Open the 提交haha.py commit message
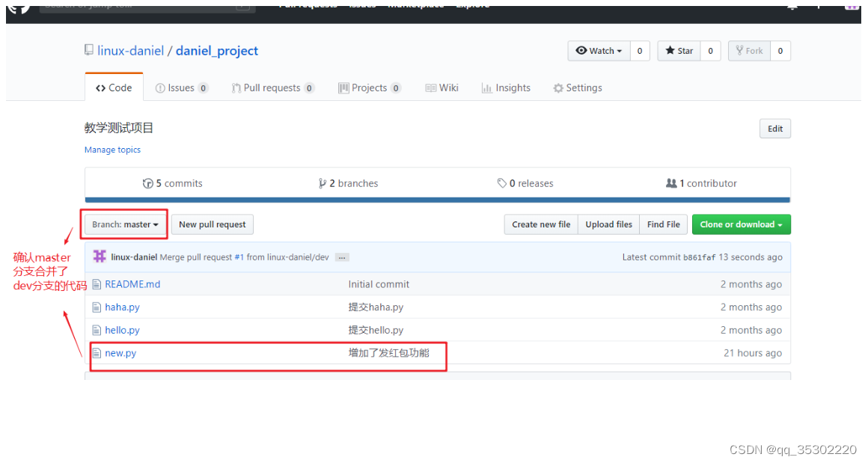This screenshot has height=463, width=868. coord(376,307)
